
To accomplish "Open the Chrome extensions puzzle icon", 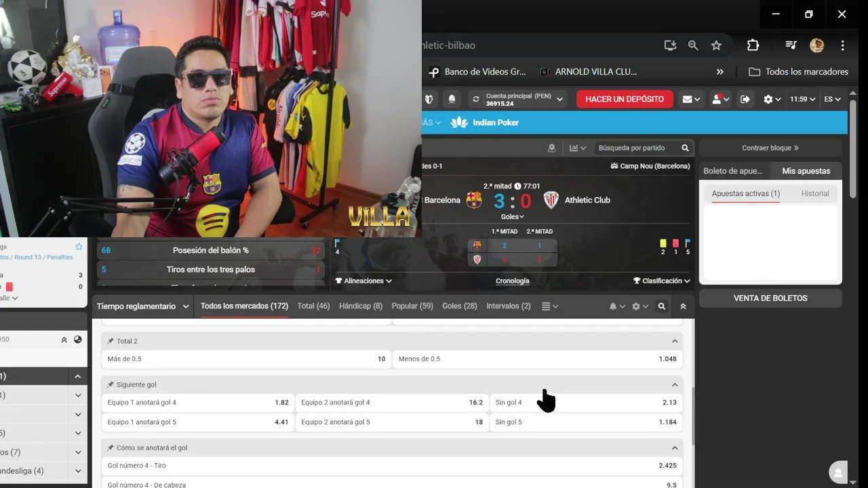I will [x=753, y=45].
